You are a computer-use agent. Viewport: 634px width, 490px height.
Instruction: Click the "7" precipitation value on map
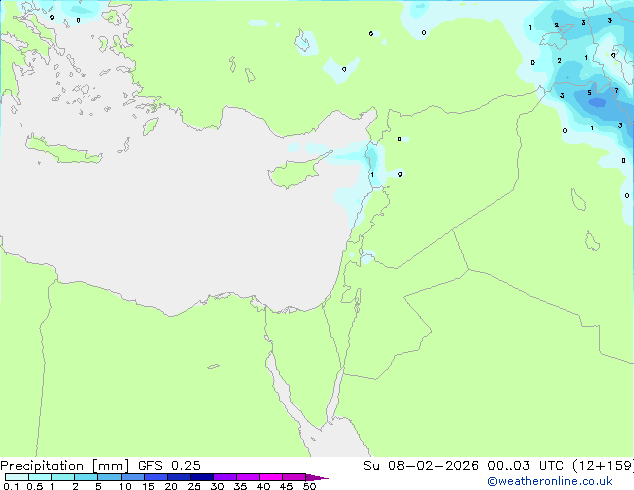(616, 91)
